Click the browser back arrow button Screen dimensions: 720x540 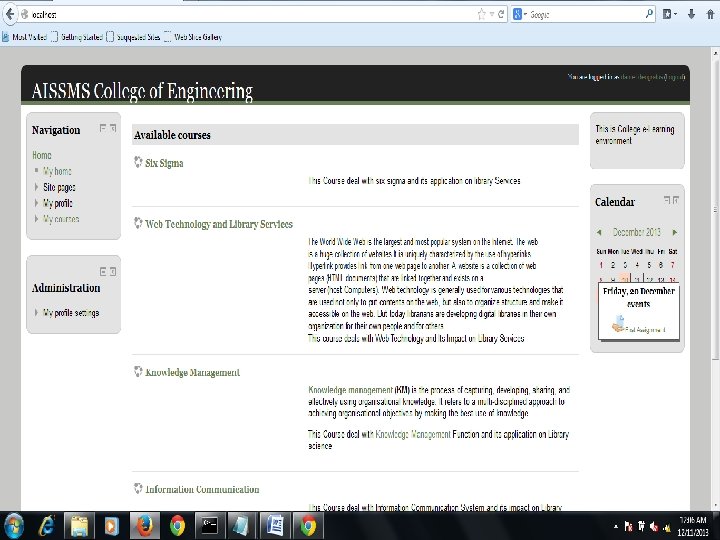[10, 14]
